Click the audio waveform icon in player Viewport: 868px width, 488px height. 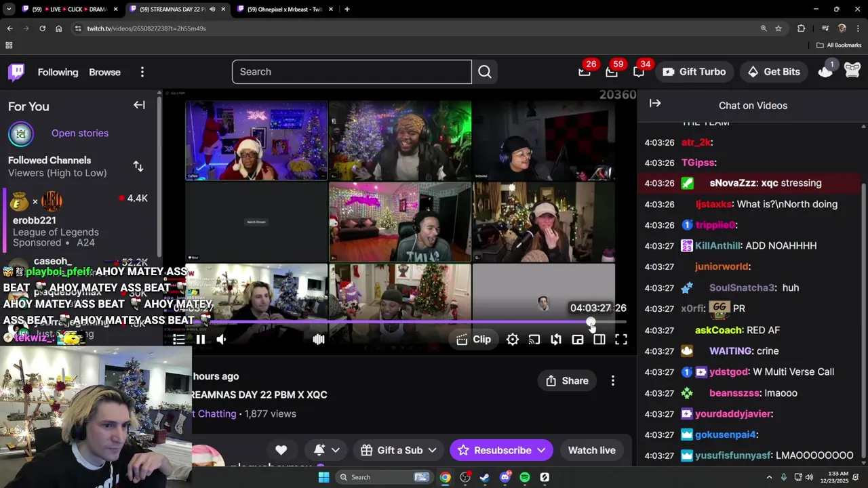319,340
